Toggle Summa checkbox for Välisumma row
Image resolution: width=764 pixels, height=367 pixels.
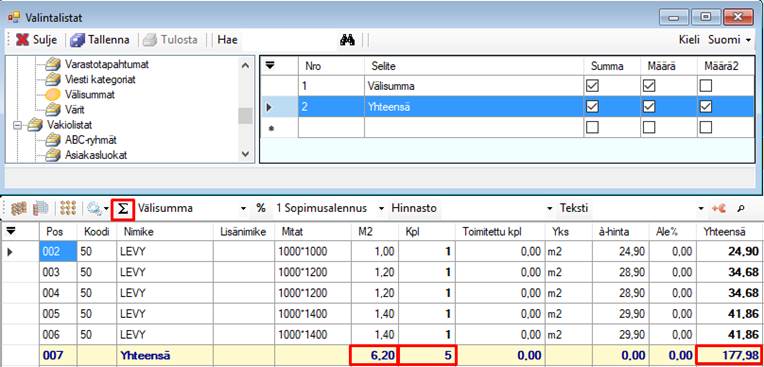(592, 86)
